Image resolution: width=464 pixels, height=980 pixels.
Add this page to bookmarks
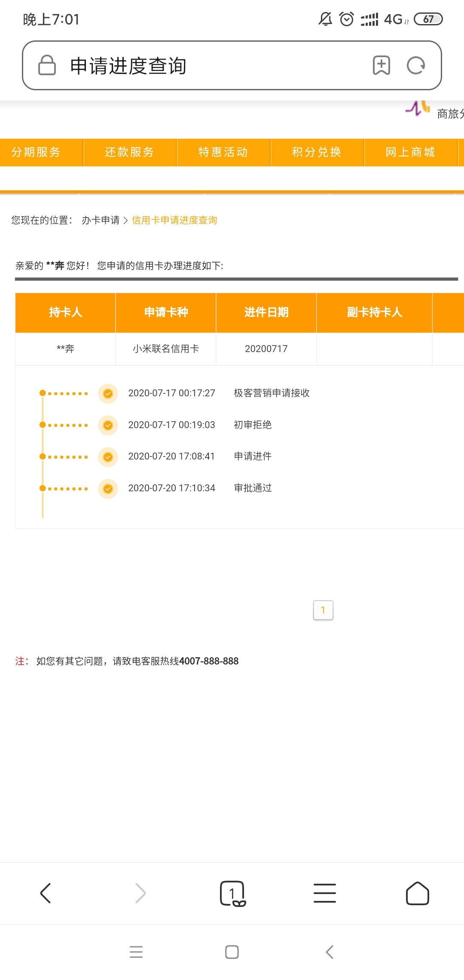coord(381,65)
